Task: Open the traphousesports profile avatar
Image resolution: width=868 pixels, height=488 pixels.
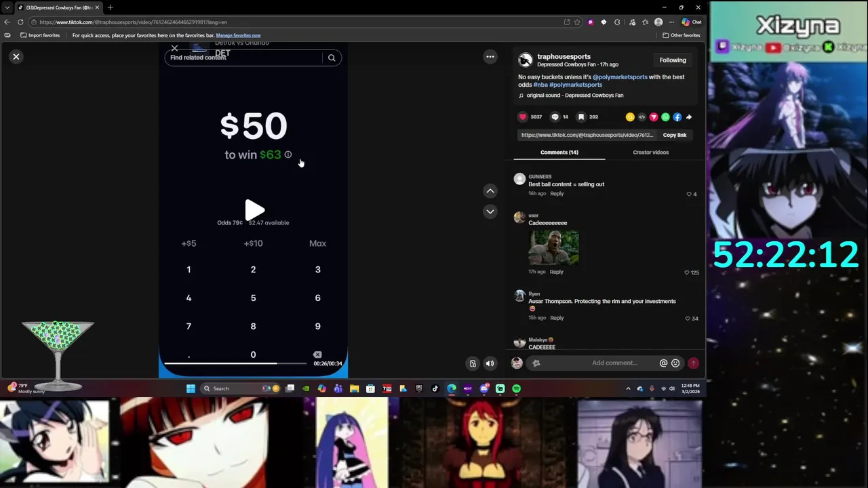Action: pos(525,60)
